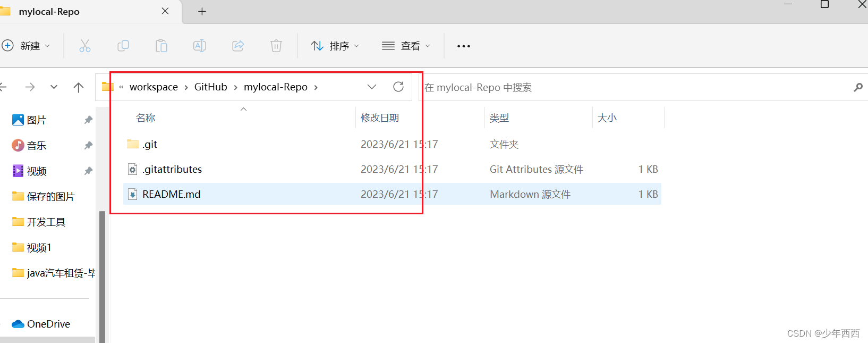Click the Copy icon in toolbar
This screenshot has height=343, width=868.
pos(123,46)
